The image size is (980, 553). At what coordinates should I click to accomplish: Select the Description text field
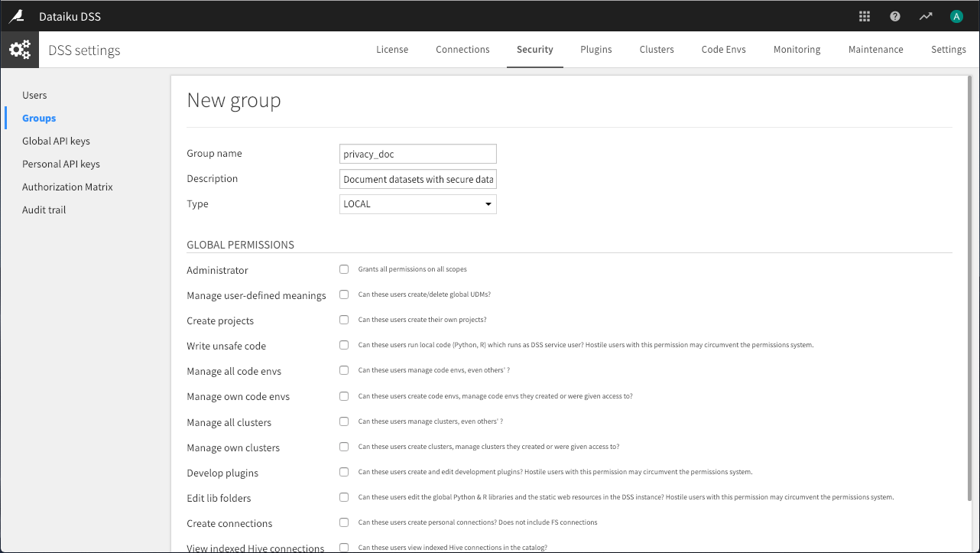click(417, 178)
